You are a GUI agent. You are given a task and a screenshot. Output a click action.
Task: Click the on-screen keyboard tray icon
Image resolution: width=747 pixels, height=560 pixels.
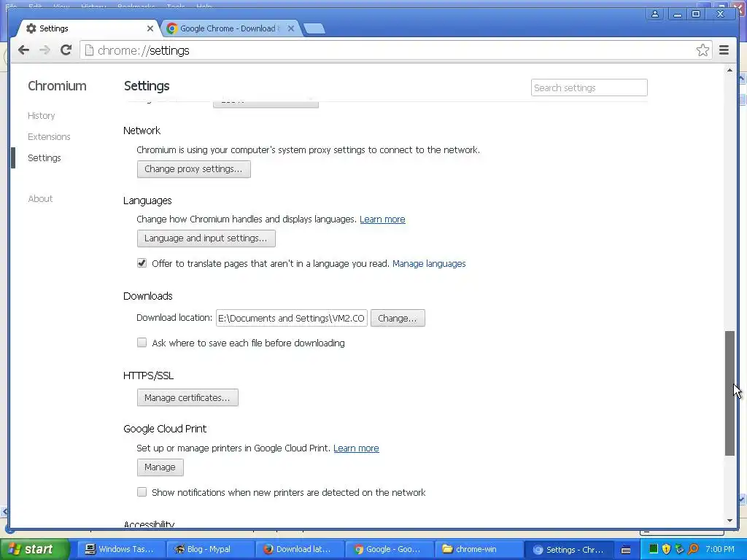(x=626, y=550)
